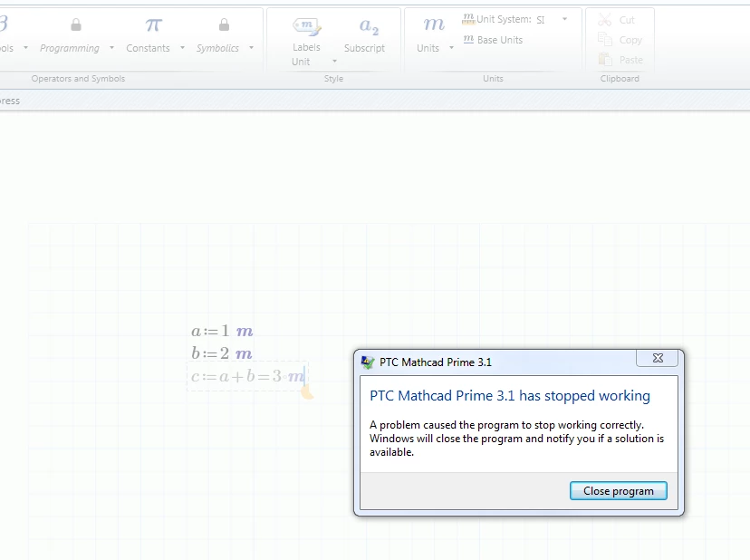Image resolution: width=750 pixels, height=560 pixels.
Task: Expand the Constants dropdown arrow
Action: (x=182, y=48)
